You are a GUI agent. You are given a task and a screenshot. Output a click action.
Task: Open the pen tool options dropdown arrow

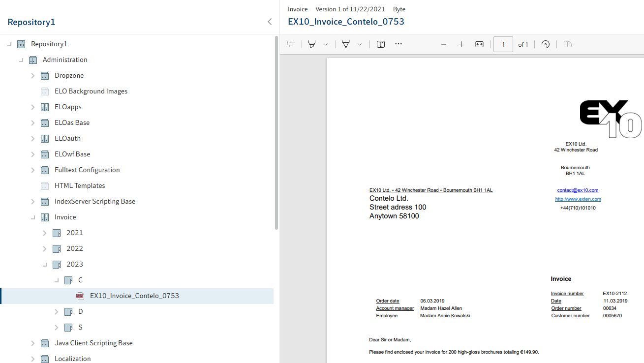(360, 44)
